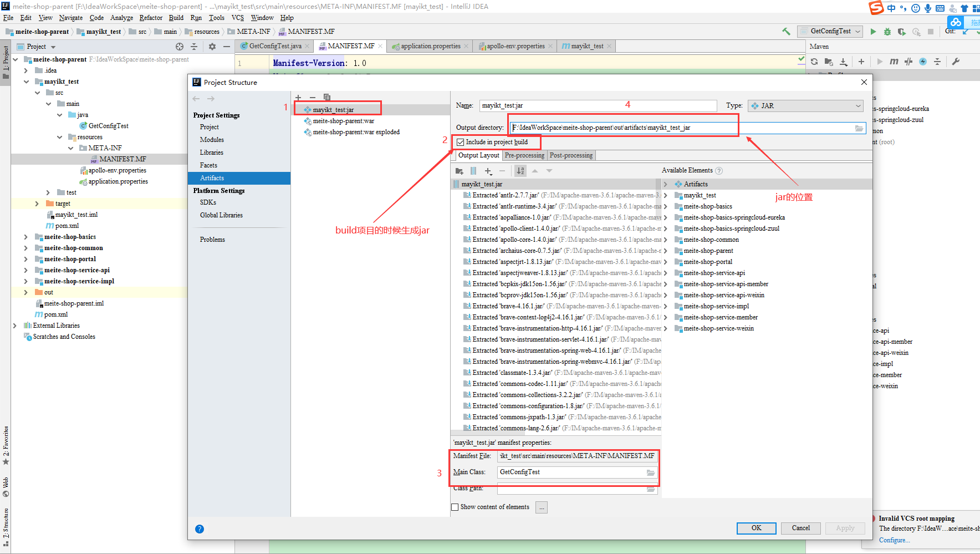The width and height of the screenshot is (980, 554).
Task: Expand the Artifacts node in Available Elements
Action: click(x=666, y=184)
